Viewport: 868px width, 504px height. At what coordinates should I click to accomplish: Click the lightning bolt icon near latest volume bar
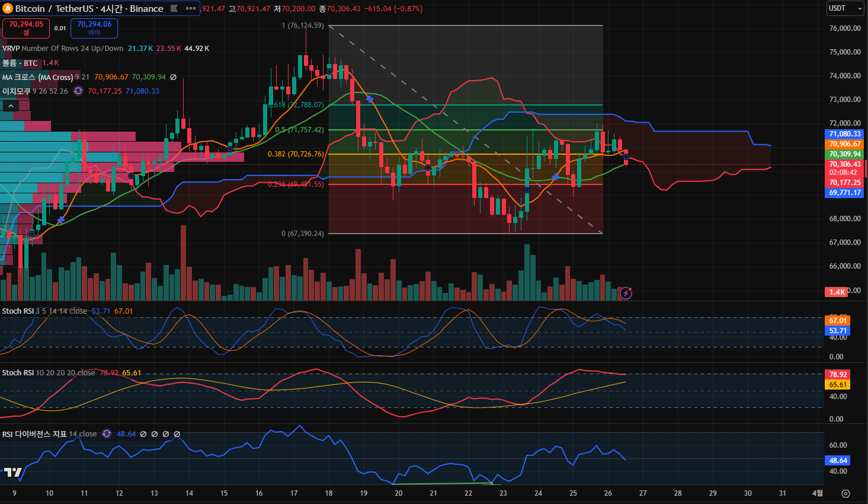626,293
